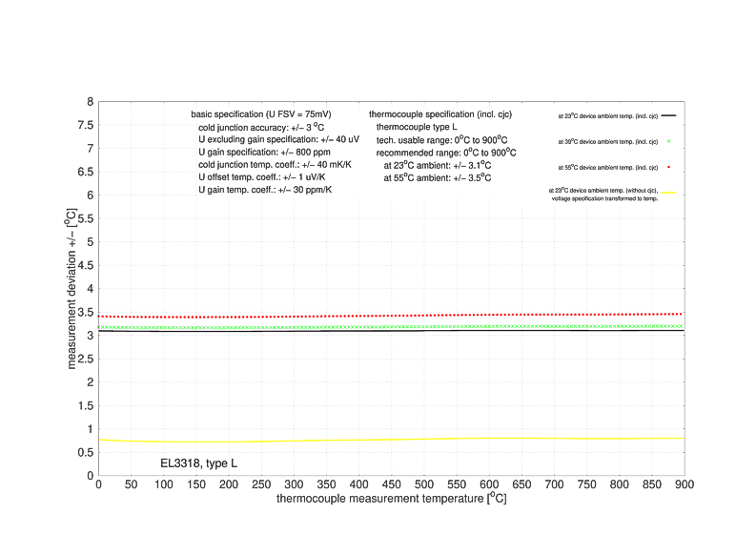Click 'U offset temp. coeff.: +/- 1 uV/K'
This screenshot has width=756, height=535.
pyautogui.click(x=262, y=177)
